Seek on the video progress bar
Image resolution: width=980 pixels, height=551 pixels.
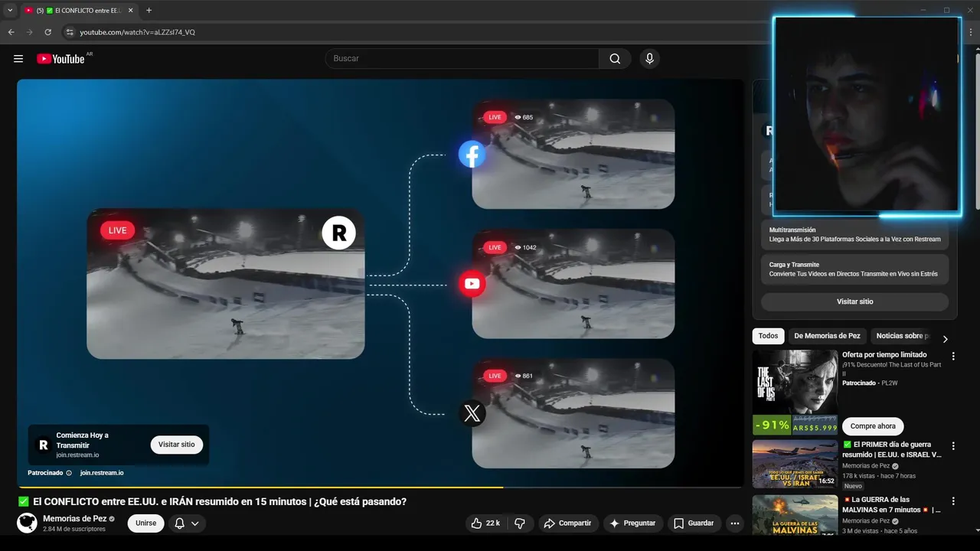pos(381,487)
